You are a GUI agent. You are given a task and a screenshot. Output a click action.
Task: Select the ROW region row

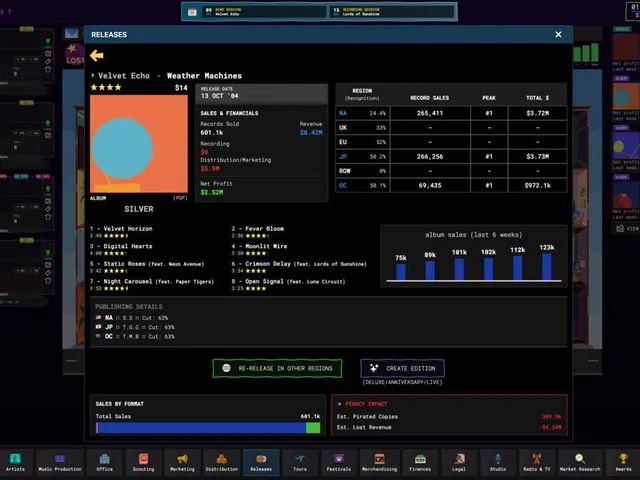[x=451, y=171]
